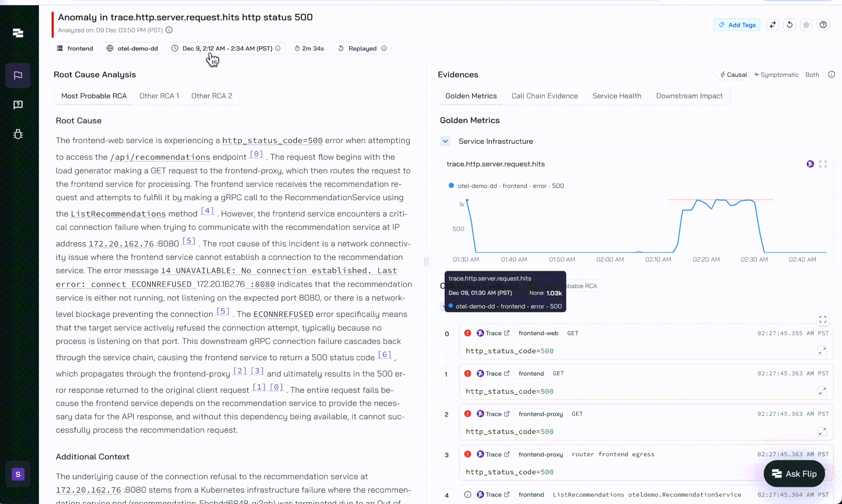Open the Call Chain Evidence tab
Viewport: 842px width, 504px height.
544,96
